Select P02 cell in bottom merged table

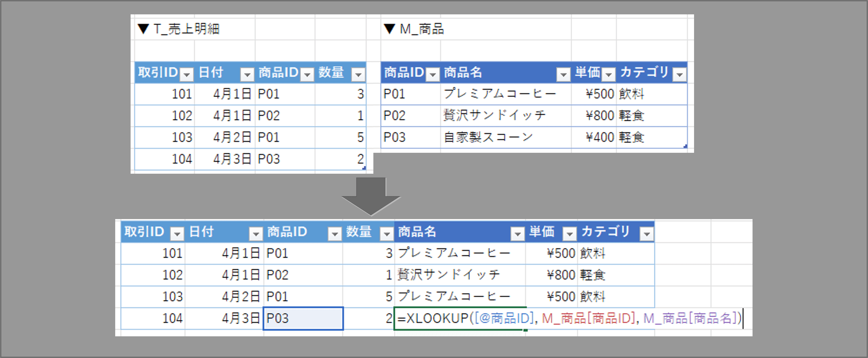coord(303,275)
